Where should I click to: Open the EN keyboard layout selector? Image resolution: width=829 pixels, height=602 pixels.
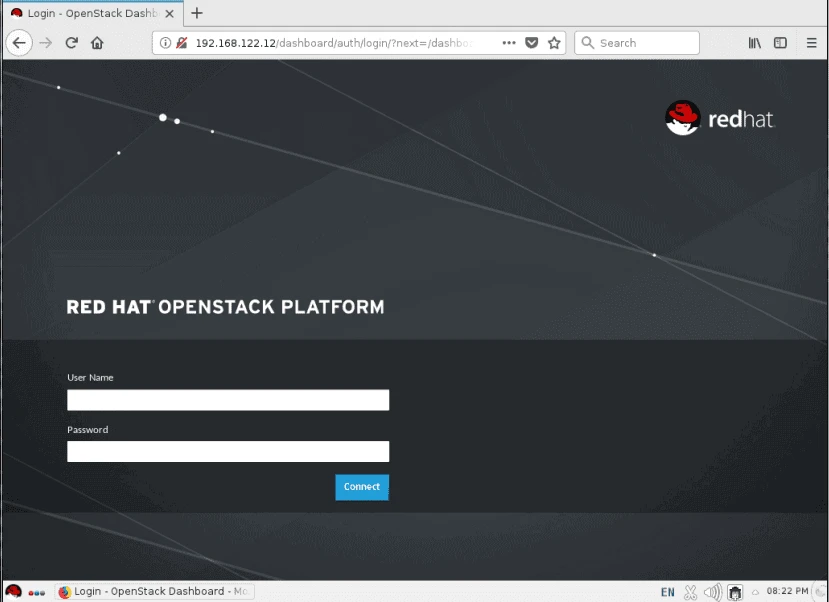[667, 592]
